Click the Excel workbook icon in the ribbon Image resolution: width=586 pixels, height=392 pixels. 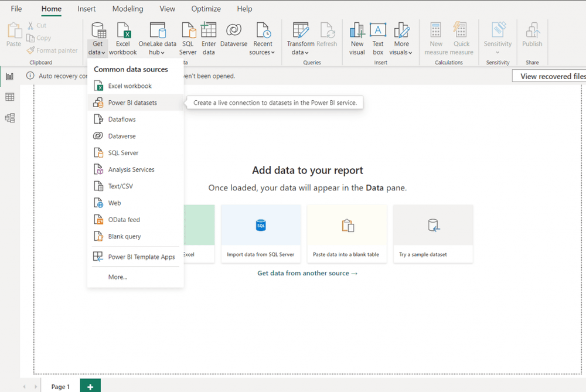pos(122,37)
